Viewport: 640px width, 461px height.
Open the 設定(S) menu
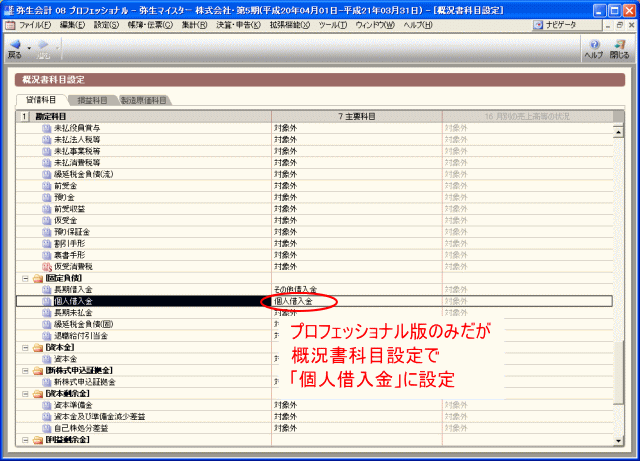click(106, 25)
